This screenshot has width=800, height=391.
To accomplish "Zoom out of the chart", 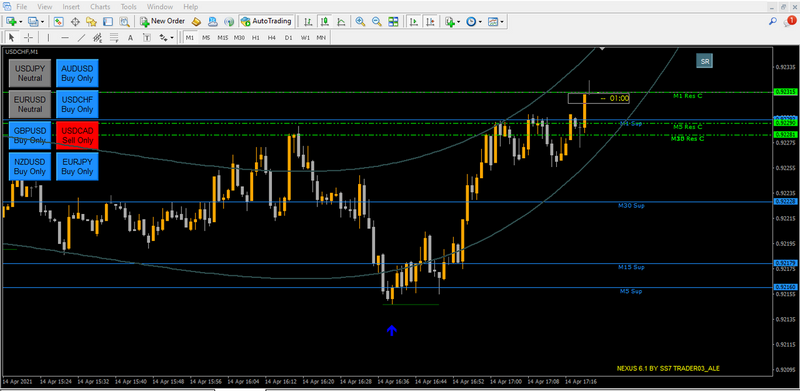I will [377, 21].
